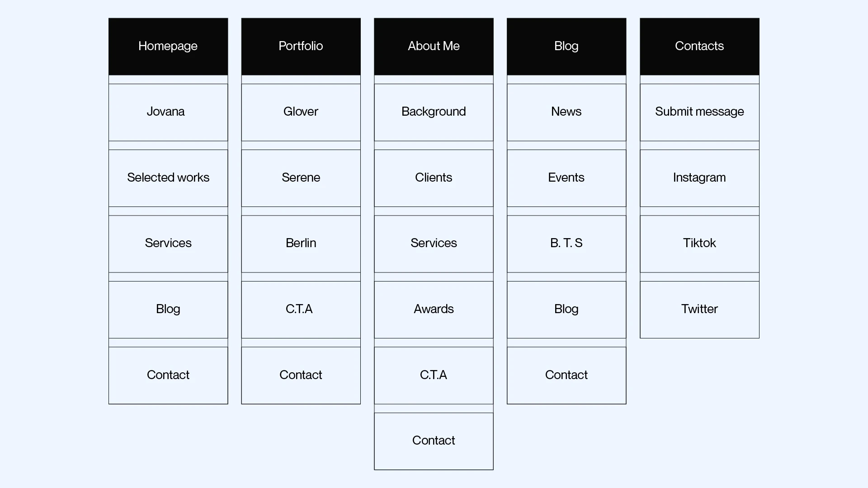Open the Selected works box
Screen dimensions: 868x488
pos(168,178)
